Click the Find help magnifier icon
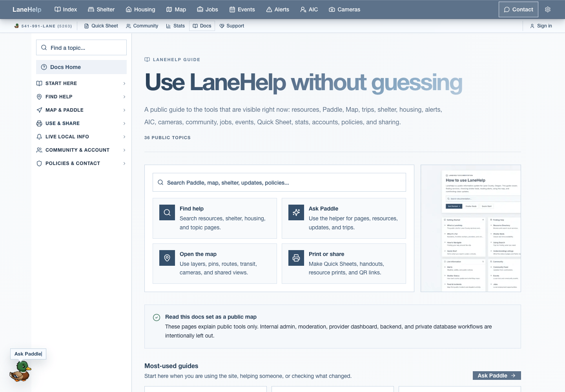This screenshot has width=565, height=392. point(167,212)
